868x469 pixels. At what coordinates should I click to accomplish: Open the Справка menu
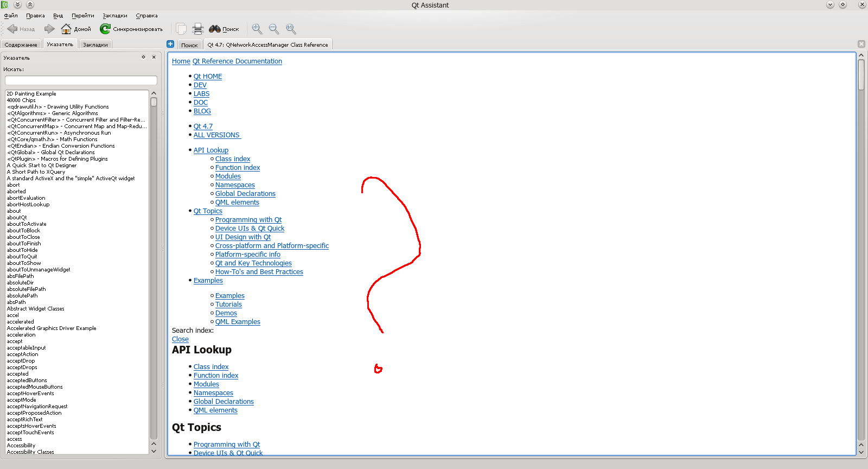coord(146,16)
